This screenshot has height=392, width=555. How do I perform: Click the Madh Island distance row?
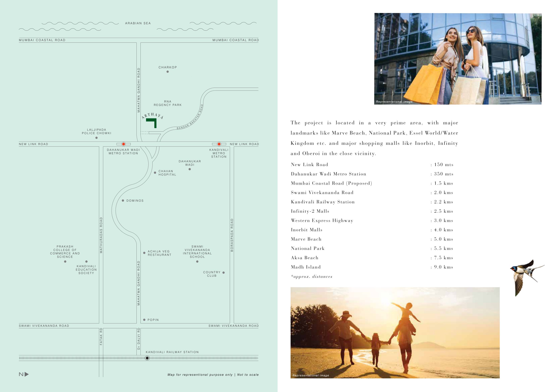point(372,267)
